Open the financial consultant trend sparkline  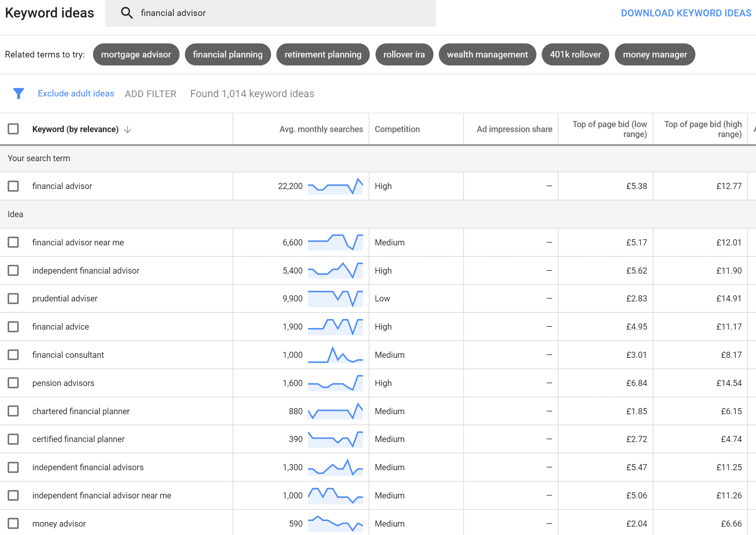[335, 355]
